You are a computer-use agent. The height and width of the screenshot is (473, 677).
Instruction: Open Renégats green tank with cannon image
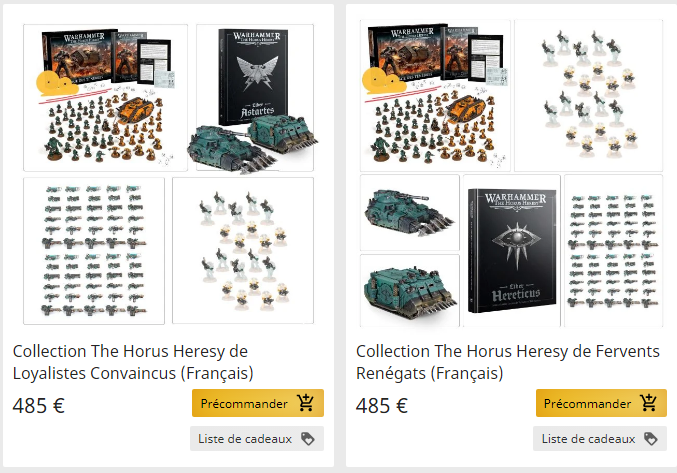(410, 212)
